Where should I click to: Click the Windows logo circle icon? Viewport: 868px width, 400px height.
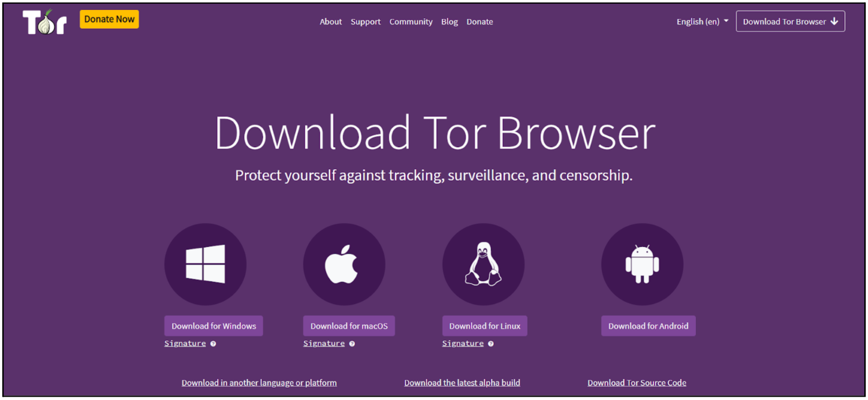(x=206, y=264)
